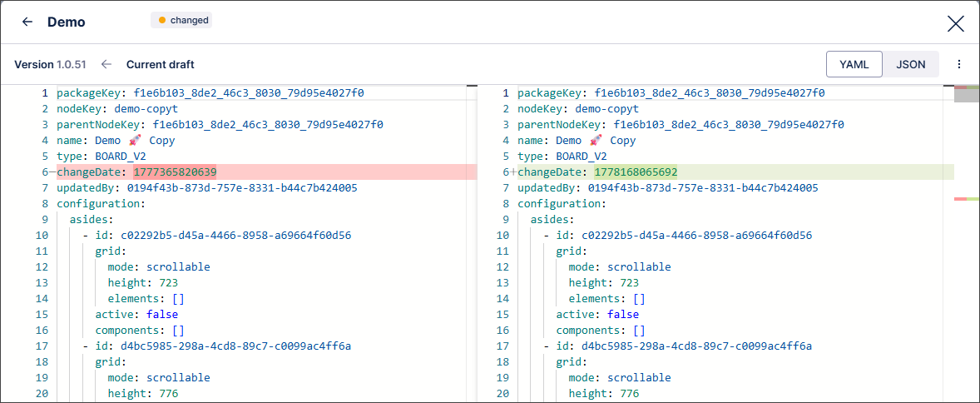Click the name: Demo Copy line in the right pane

pyautogui.click(x=577, y=140)
